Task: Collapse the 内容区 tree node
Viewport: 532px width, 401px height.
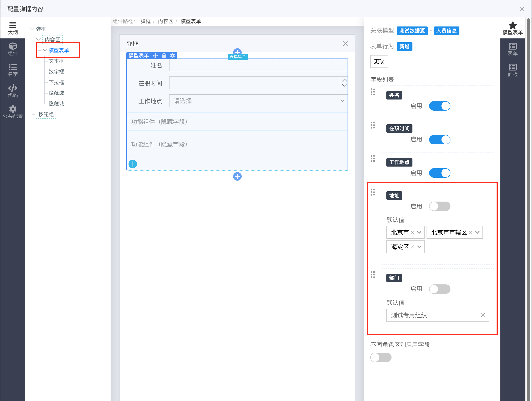Action: [38, 39]
